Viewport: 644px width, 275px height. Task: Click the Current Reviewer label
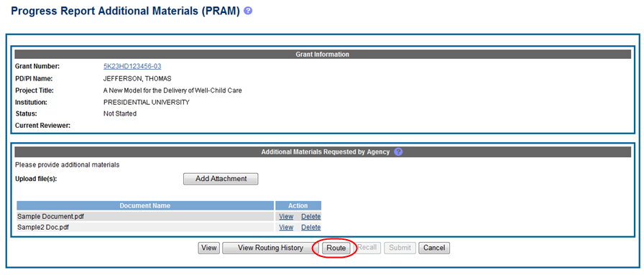pos(42,126)
